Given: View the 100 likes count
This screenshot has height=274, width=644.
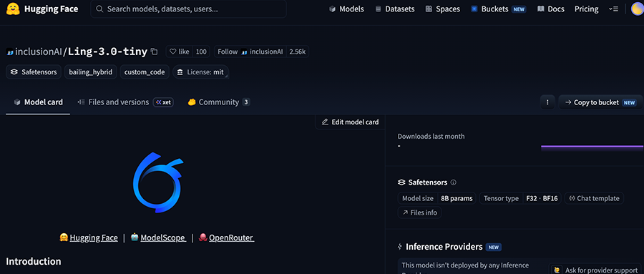Looking at the screenshot, I should tap(201, 52).
